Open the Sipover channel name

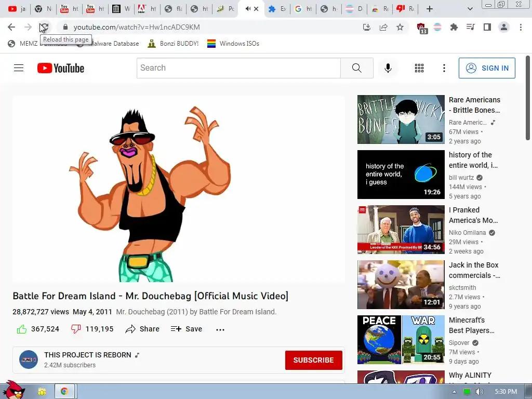point(459,343)
